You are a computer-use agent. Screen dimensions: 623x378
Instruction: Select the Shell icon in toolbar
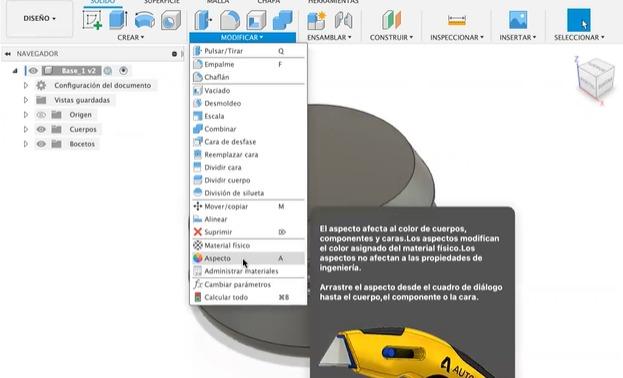pyautogui.click(x=256, y=20)
